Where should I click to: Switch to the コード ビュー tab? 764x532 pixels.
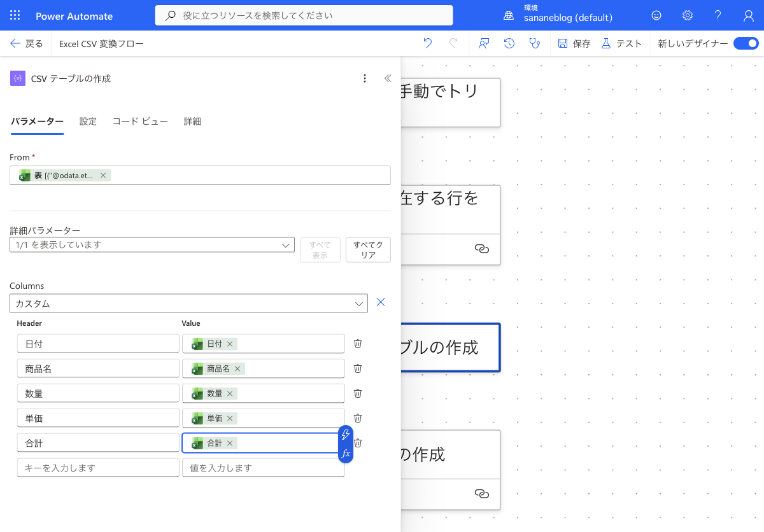[140, 122]
